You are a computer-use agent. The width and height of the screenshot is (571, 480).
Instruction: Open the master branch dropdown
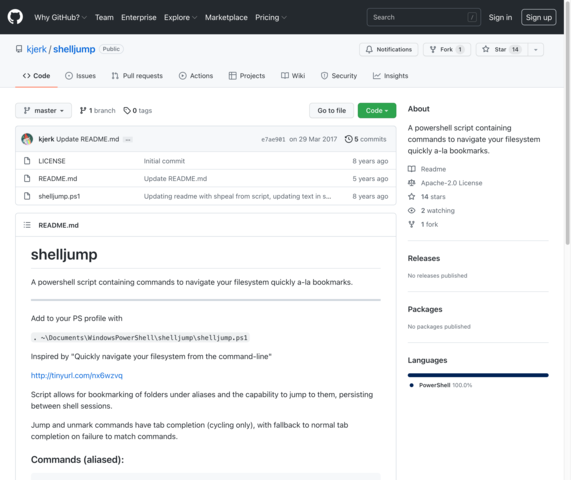(x=43, y=110)
